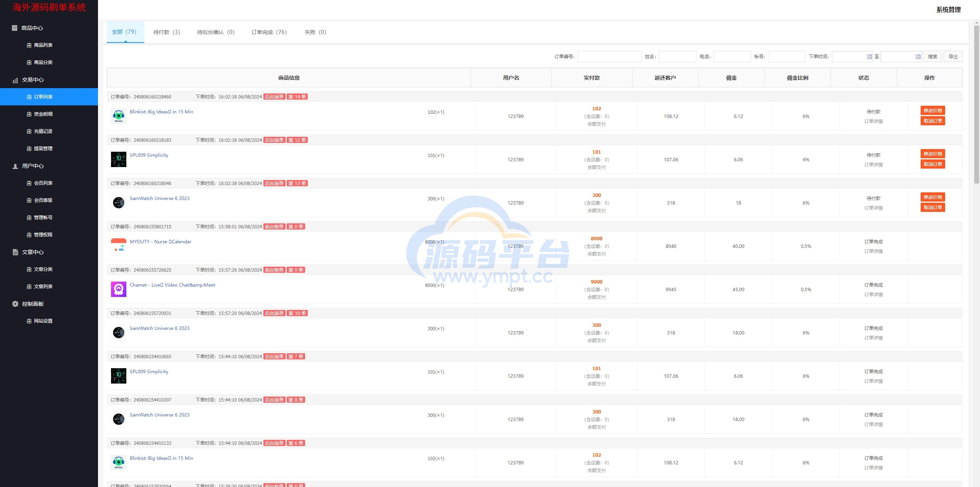
Task: Open 网站设置 in the sidebar
Action: 43,321
